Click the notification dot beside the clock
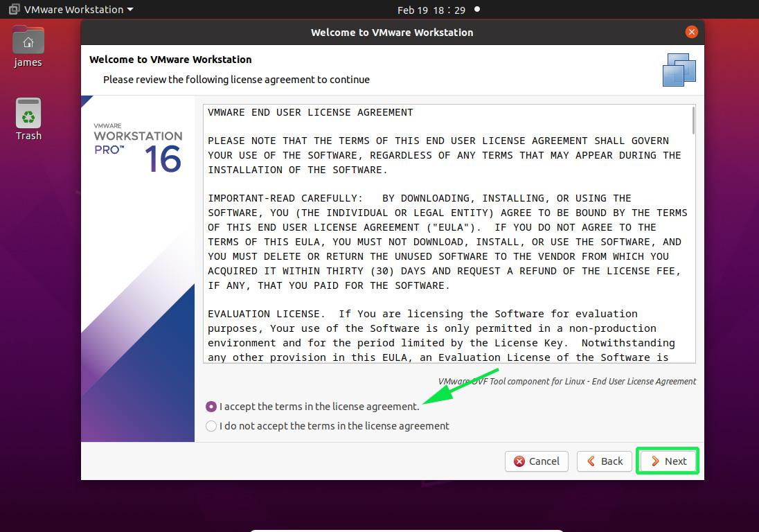This screenshot has width=759, height=532. point(477,9)
